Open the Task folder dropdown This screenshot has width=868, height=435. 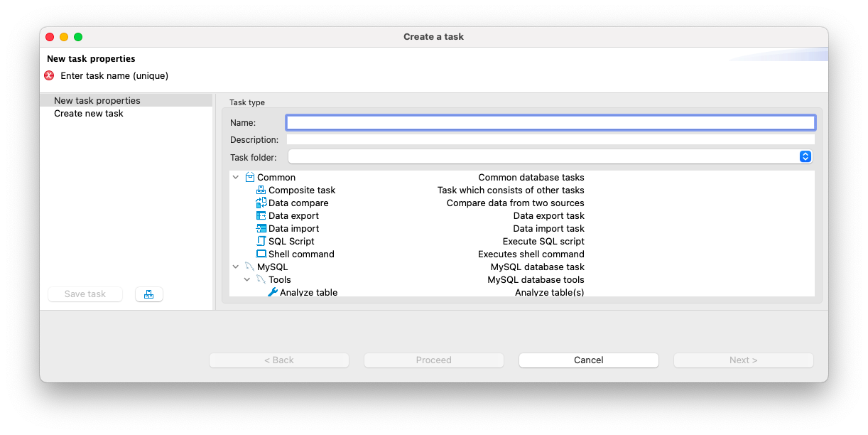pos(805,156)
